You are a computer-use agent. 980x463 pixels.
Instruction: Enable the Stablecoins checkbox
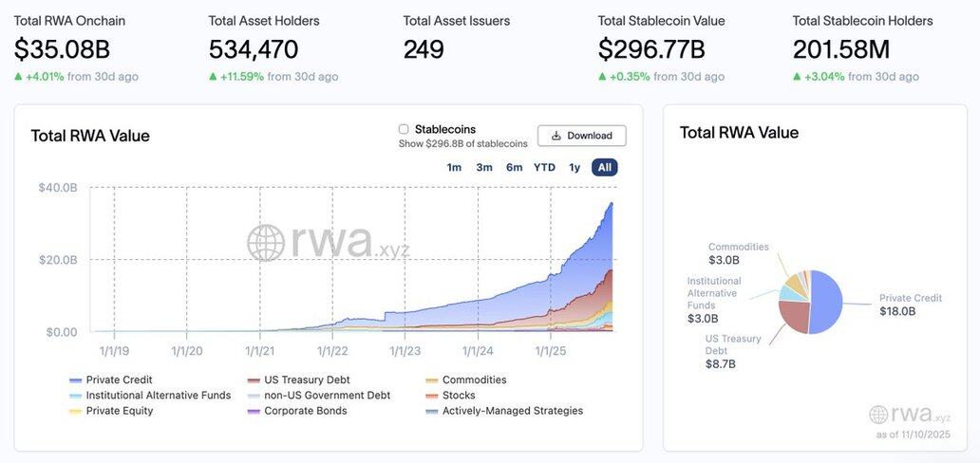tap(404, 129)
